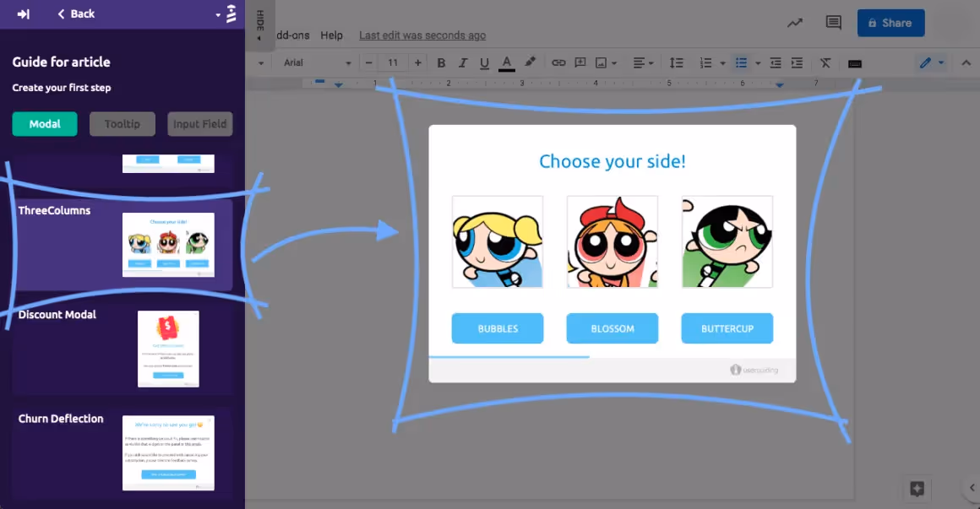The image size is (980, 509).
Task: Click the 'Guide for article' title
Action: coord(61,62)
